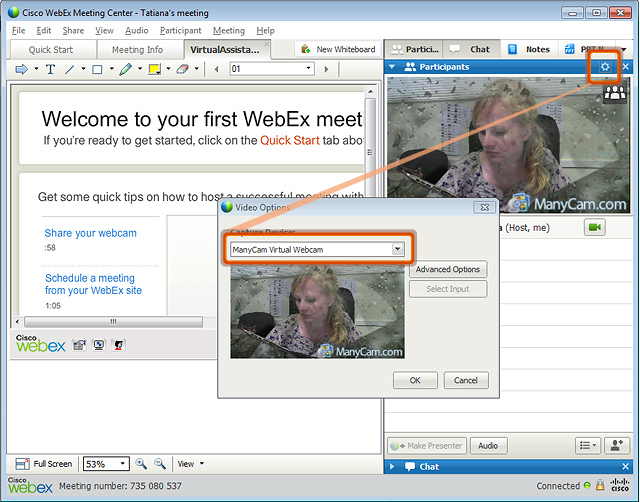Cancel the Video Options dialog
640x502 pixels.
click(466, 380)
